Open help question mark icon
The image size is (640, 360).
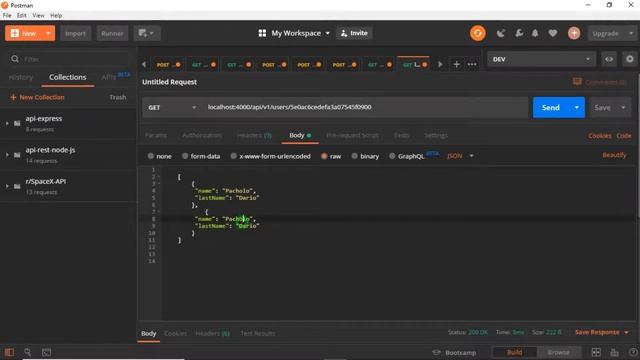pyautogui.click(x=633, y=352)
